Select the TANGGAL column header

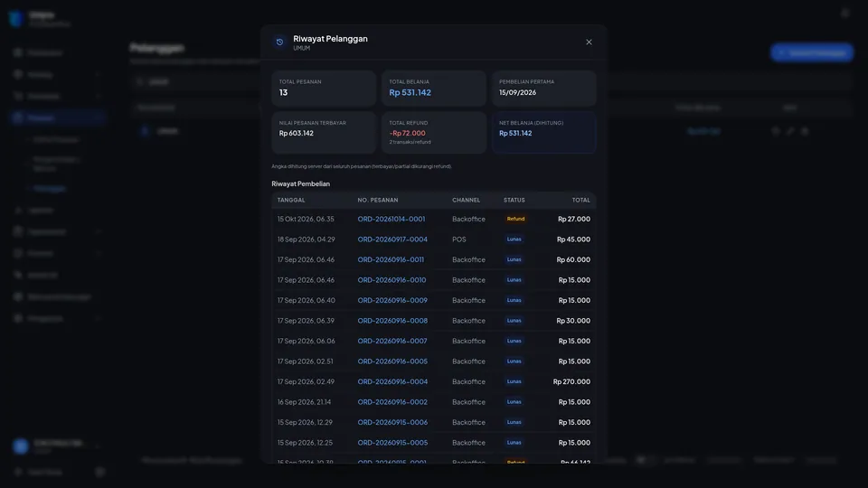[291, 201]
